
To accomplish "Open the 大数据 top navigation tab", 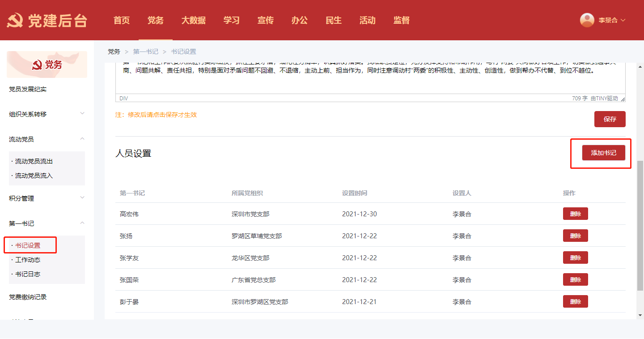I will click(193, 20).
